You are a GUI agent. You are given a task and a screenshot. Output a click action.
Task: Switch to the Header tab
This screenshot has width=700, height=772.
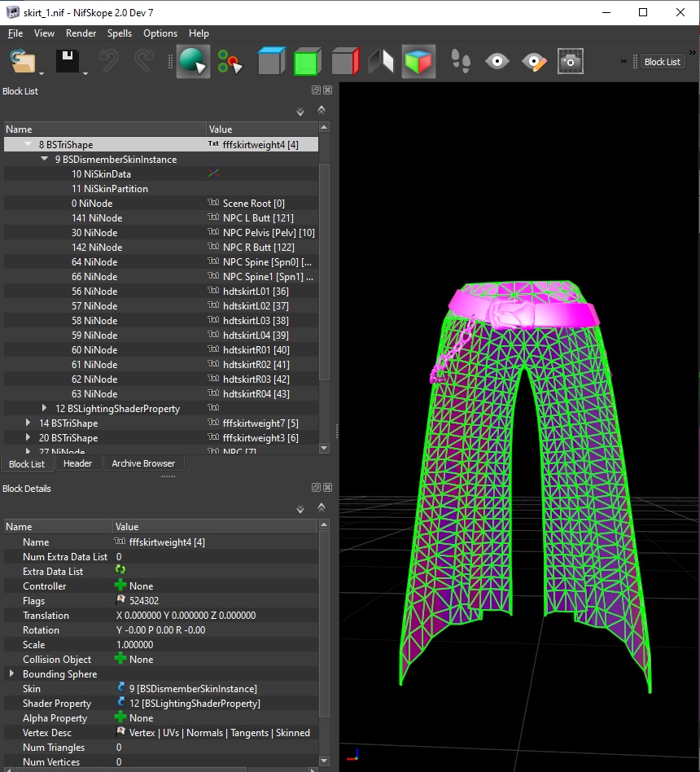point(78,463)
